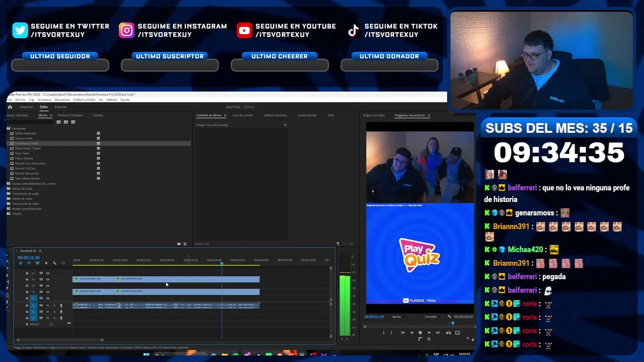The image size is (644, 362).
Task: Open Program monitor settings wrench
Action: pyautogui.click(x=449, y=317)
